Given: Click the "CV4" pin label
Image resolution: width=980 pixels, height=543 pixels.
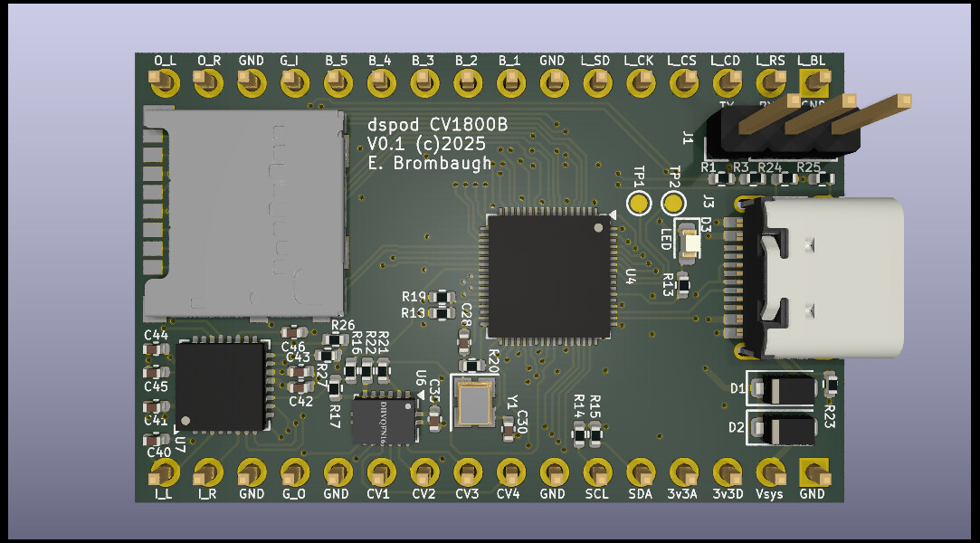Looking at the screenshot, I should click(509, 493).
